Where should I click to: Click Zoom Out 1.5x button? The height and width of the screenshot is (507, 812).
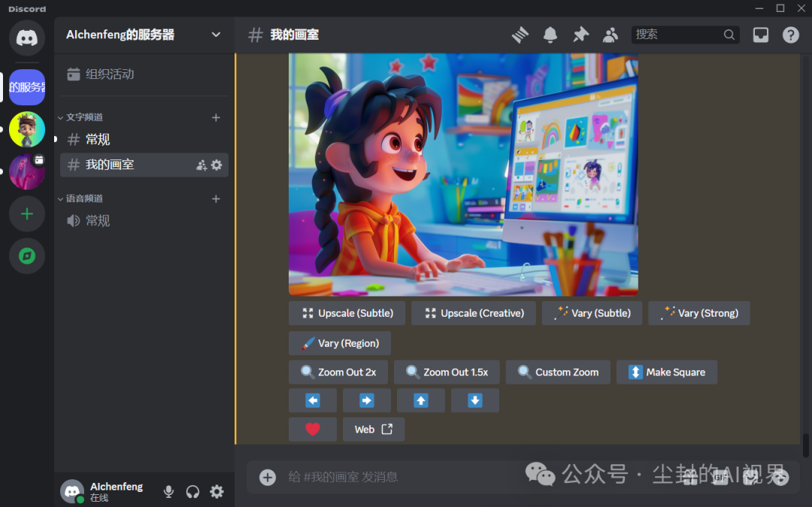pyautogui.click(x=447, y=372)
